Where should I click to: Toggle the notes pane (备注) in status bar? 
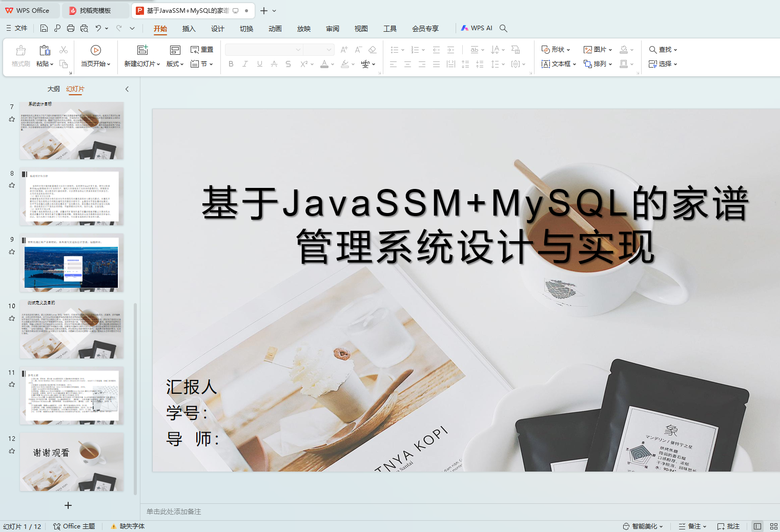(692, 526)
